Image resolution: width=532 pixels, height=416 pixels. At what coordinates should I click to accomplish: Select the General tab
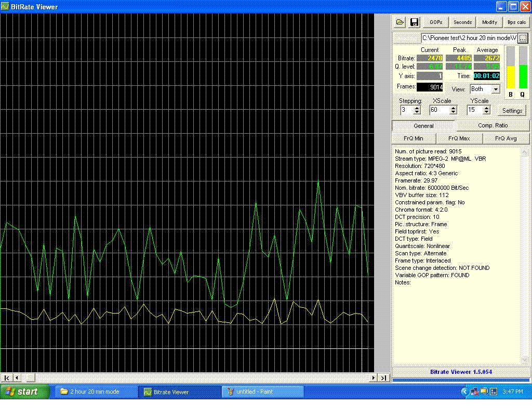(x=423, y=126)
